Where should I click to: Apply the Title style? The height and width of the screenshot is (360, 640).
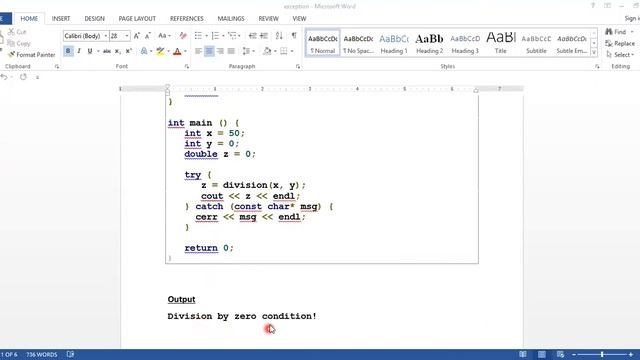[500, 43]
